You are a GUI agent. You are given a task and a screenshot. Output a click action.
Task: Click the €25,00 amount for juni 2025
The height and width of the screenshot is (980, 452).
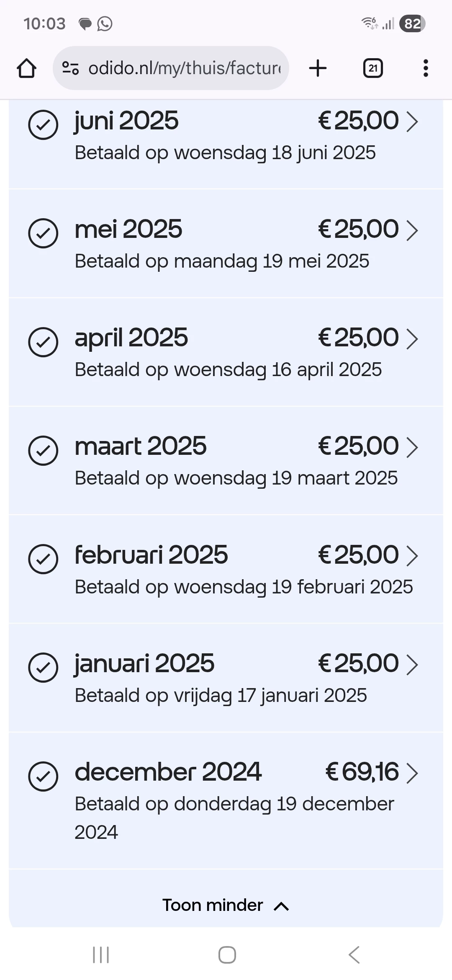[358, 121]
